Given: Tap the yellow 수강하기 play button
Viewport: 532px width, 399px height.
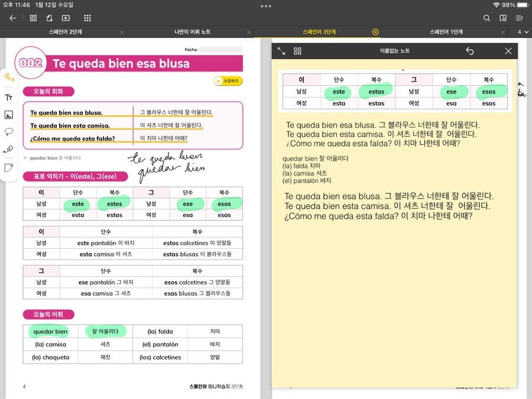Looking at the screenshot, I should [228, 81].
